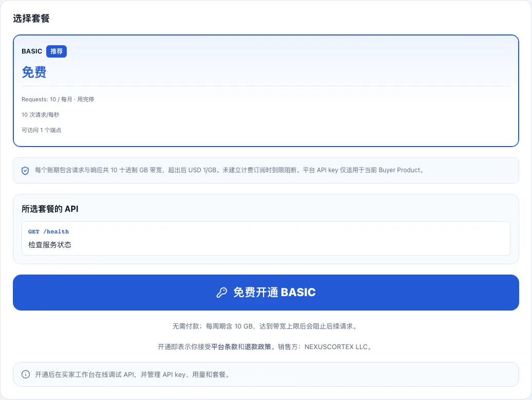Screen dimensions: 532x400
Task: Click the 免费开通 BASIC button
Action: click(266, 293)
